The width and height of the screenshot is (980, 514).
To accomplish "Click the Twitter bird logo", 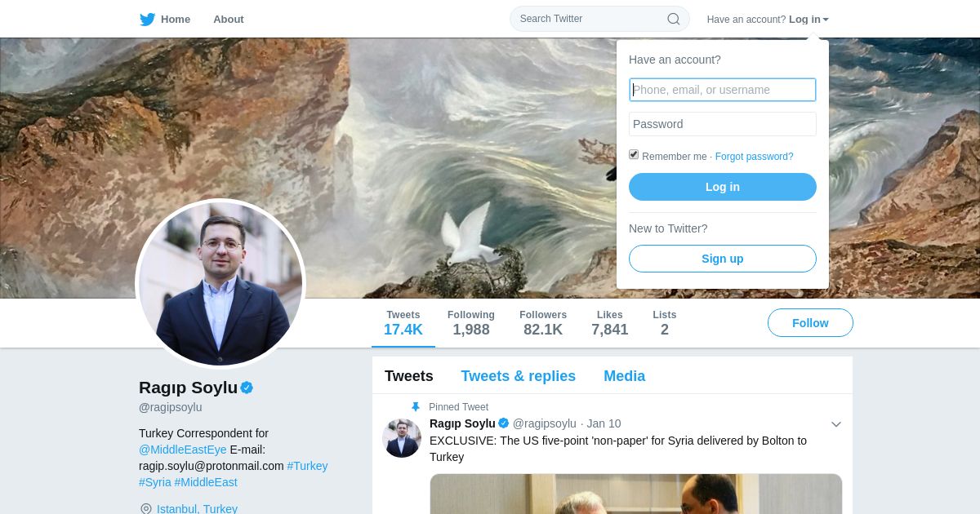I will (147, 19).
